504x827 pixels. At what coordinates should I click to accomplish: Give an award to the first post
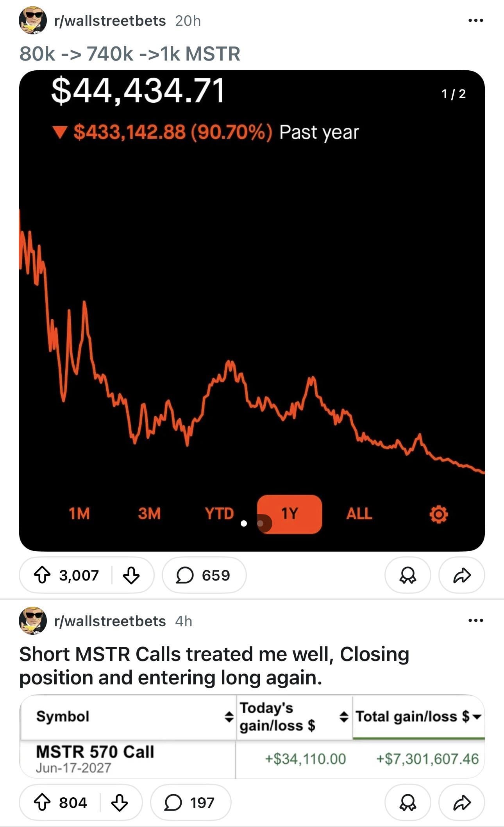[407, 575]
